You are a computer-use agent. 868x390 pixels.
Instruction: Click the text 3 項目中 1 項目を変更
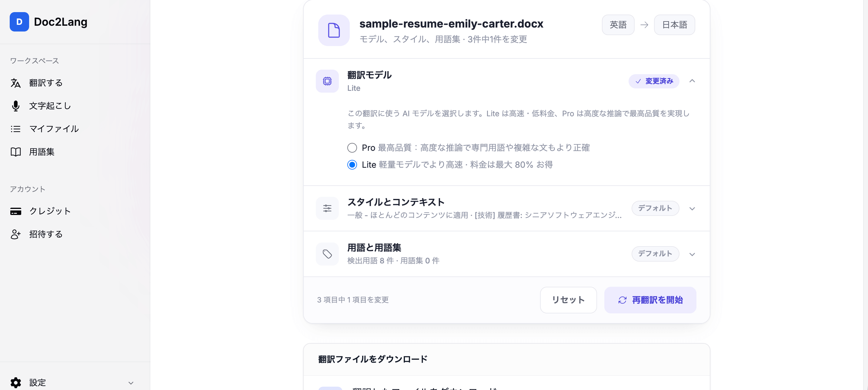[x=353, y=300]
